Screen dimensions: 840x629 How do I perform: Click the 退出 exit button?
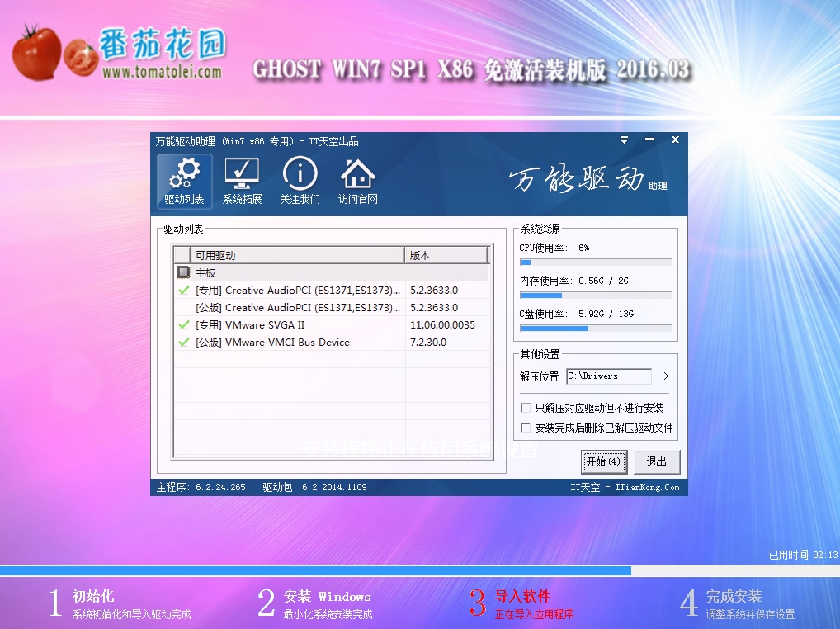(657, 461)
